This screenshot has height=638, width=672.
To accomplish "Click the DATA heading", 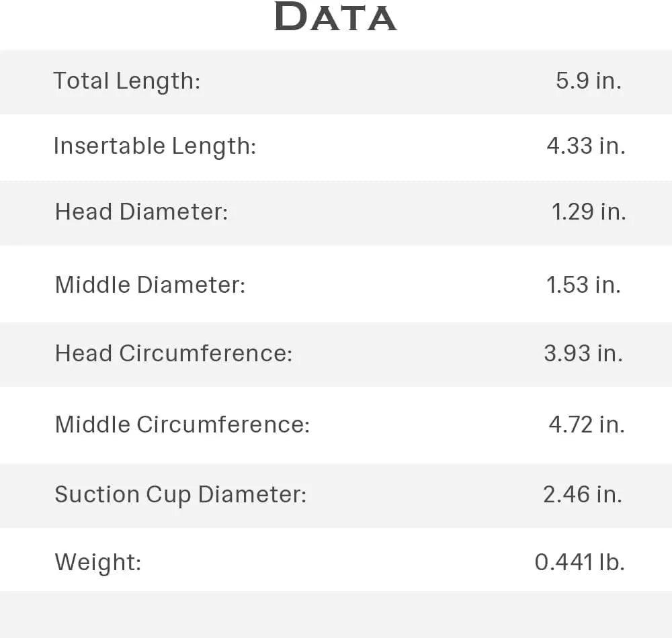I will pyautogui.click(x=335, y=17).
